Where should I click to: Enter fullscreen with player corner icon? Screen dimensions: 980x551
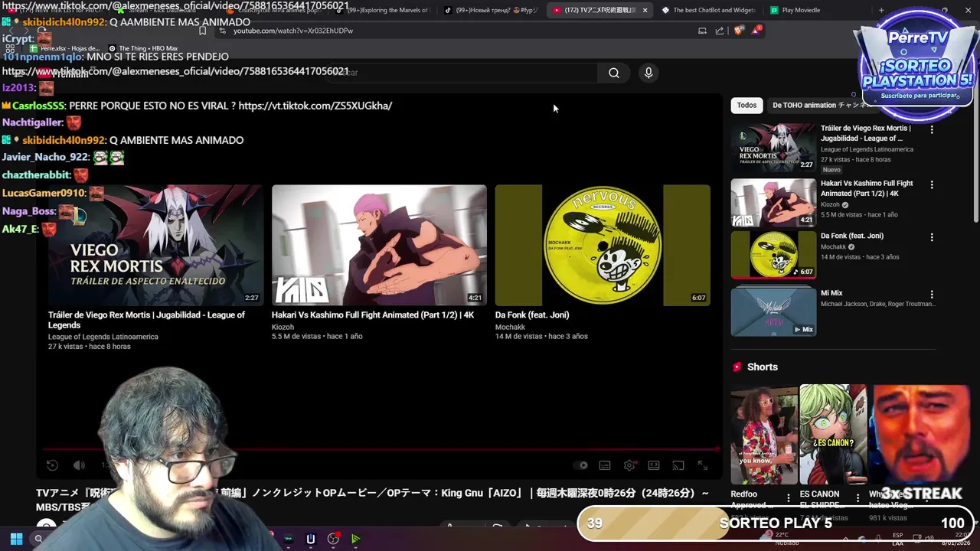(x=703, y=465)
